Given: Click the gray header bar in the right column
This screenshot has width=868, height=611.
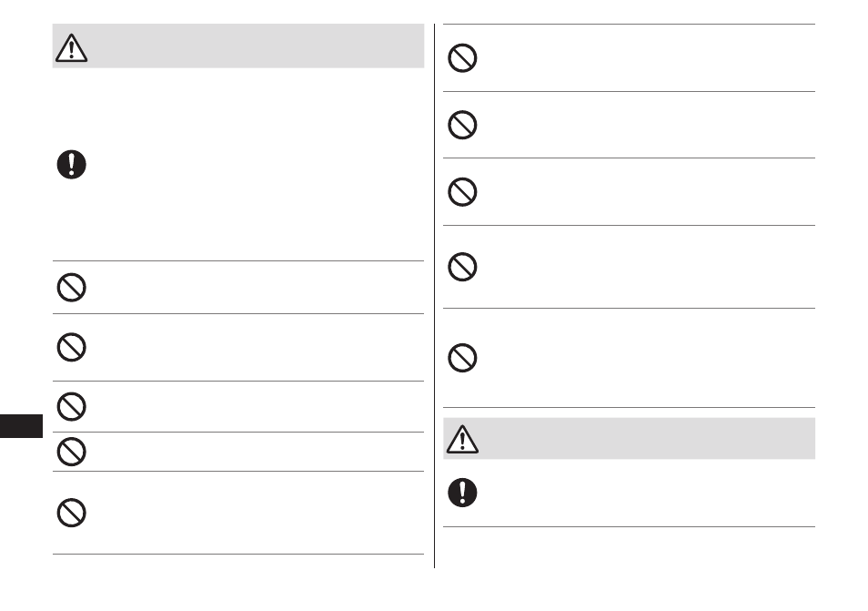Looking at the screenshot, I should (629, 438).
